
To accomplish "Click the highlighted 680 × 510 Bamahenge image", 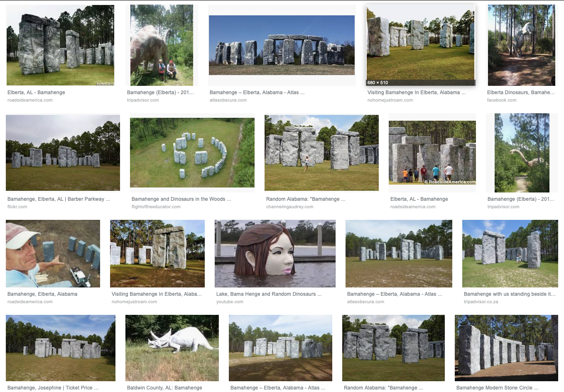I will [x=420, y=45].
